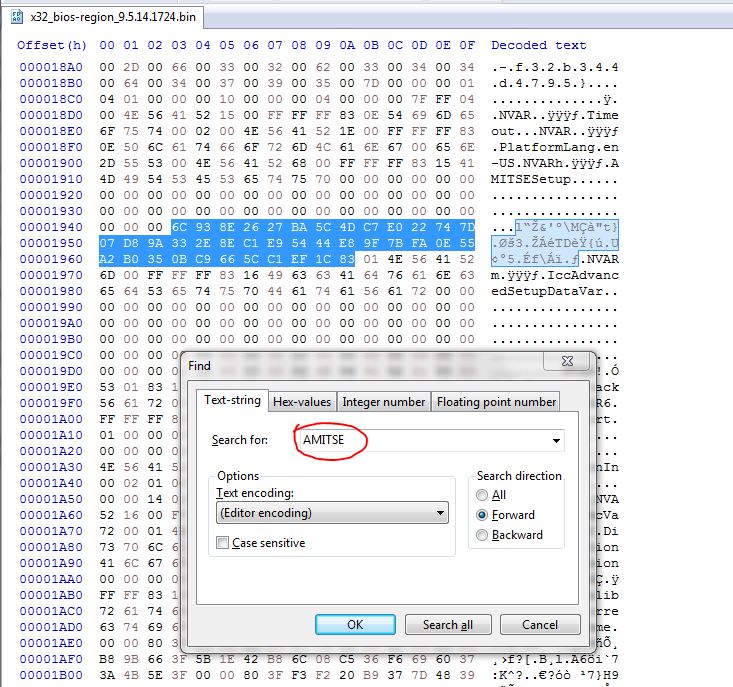Click the Search all button
This screenshot has height=687, width=733.
click(448, 625)
